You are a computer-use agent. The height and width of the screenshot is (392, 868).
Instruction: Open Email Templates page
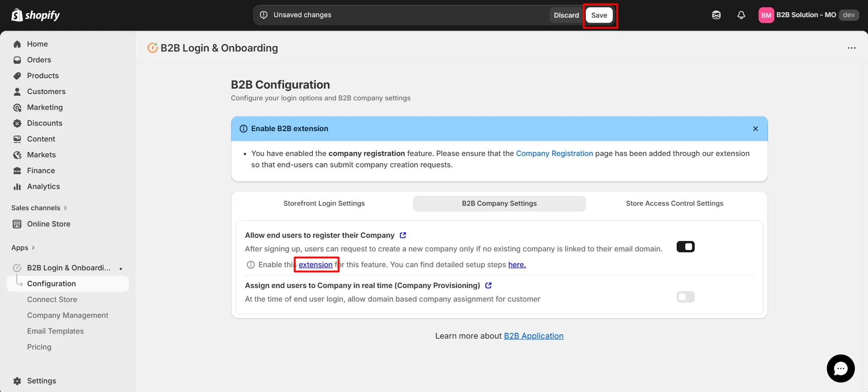pyautogui.click(x=55, y=331)
